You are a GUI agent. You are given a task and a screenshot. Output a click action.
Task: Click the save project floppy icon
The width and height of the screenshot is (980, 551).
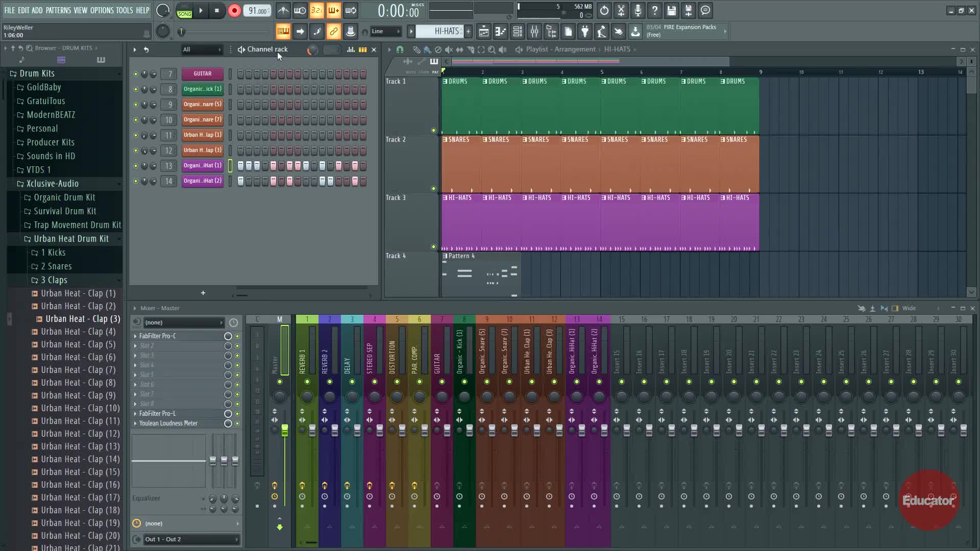point(671,11)
